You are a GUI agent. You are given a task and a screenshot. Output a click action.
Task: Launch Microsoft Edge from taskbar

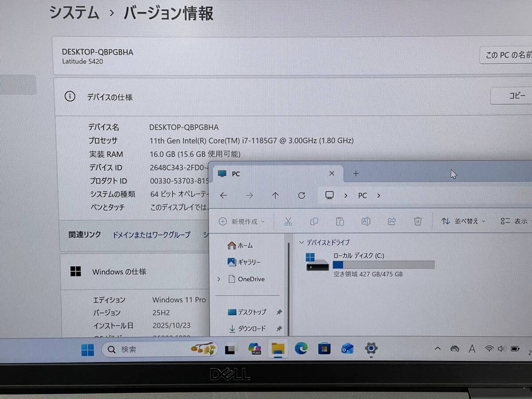[301, 349]
